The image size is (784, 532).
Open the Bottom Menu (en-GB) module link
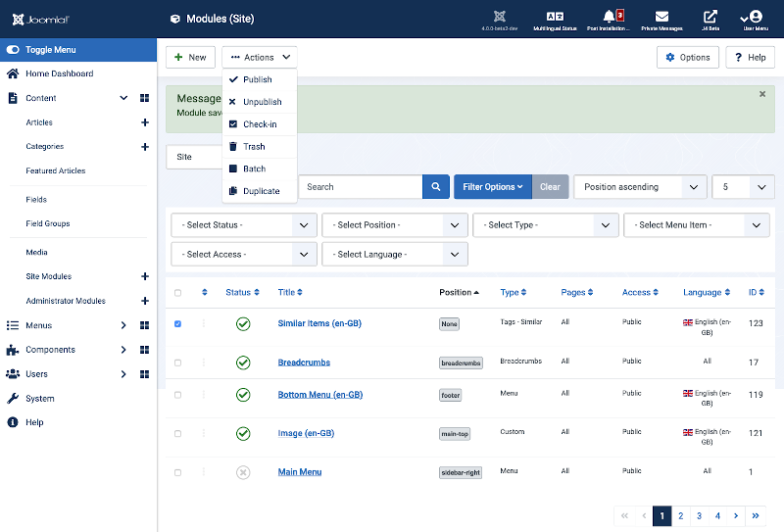[x=320, y=395]
